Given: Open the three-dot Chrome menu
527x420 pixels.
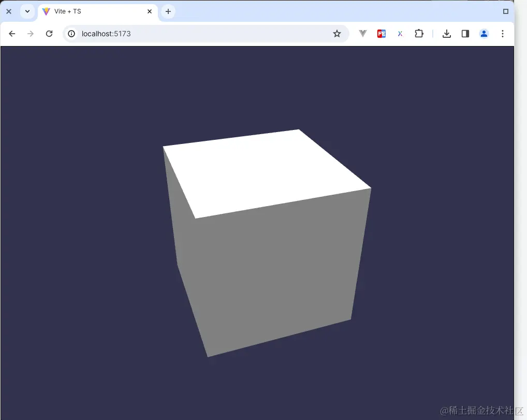Looking at the screenshot, I should (x=503, y=33).
